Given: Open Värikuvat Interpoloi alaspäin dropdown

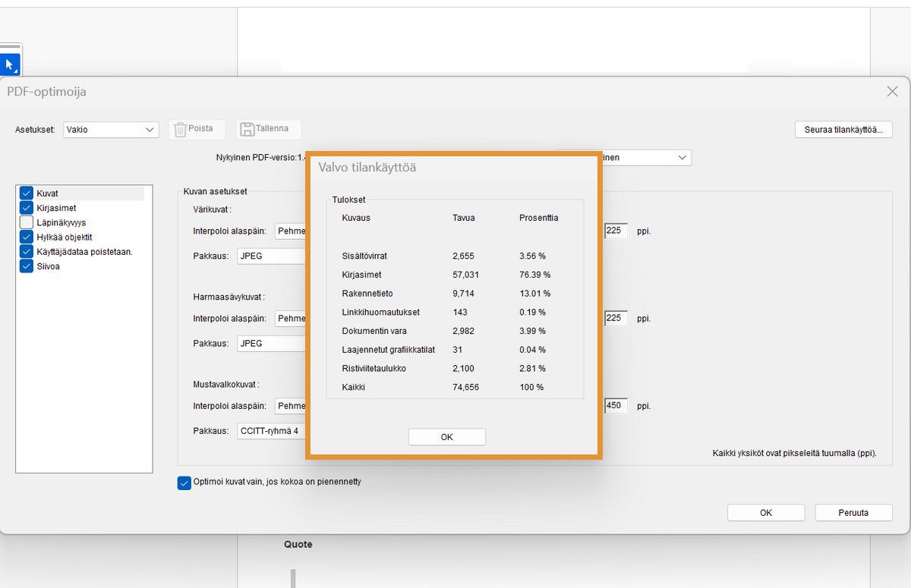Looking at the screenshot, I should 290,231.
